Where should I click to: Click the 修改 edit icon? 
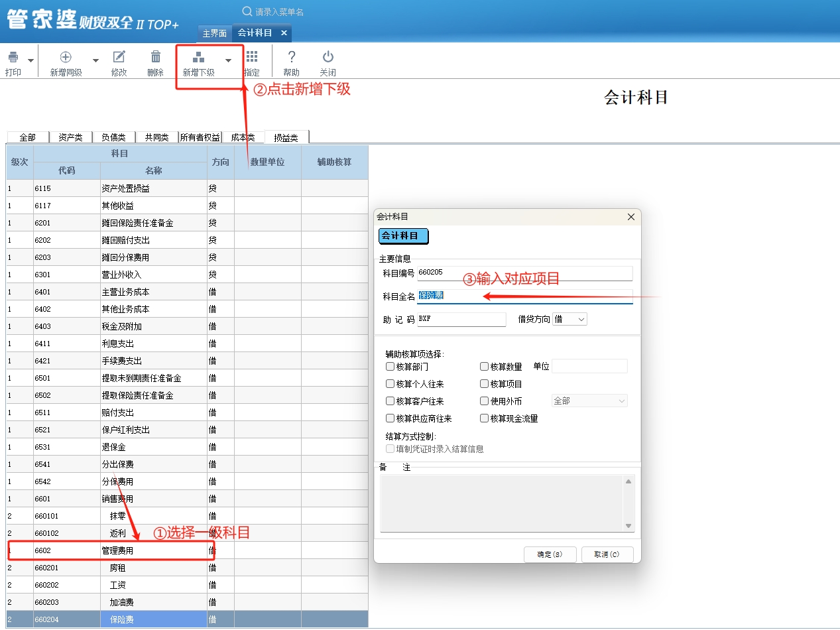(119, 58)
